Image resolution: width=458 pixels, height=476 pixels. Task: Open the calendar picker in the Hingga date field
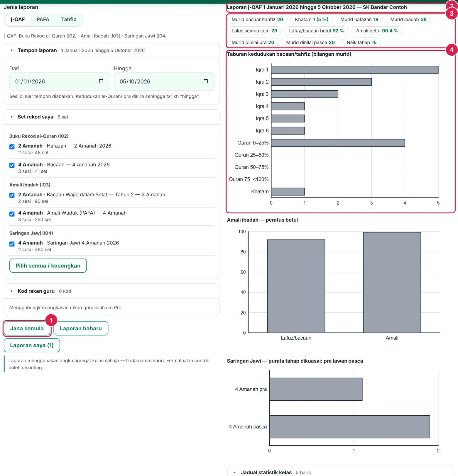point(206,81)
